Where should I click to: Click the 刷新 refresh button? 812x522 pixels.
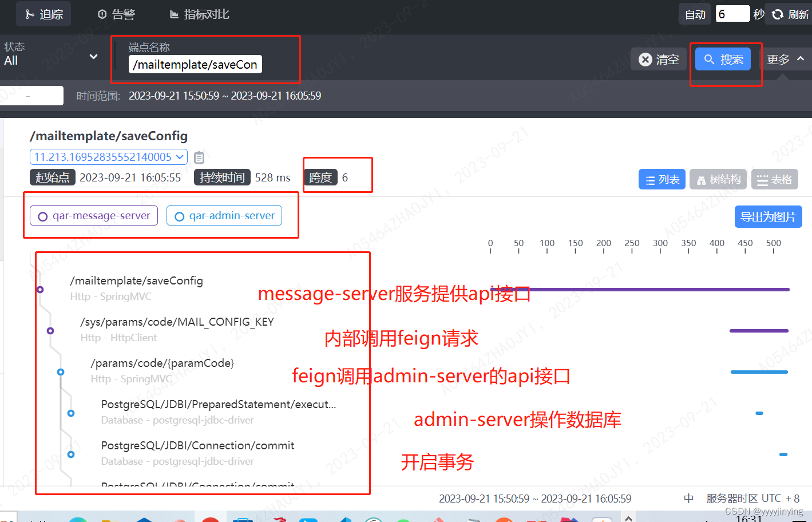pyautogui.click(x=790, y=14)
